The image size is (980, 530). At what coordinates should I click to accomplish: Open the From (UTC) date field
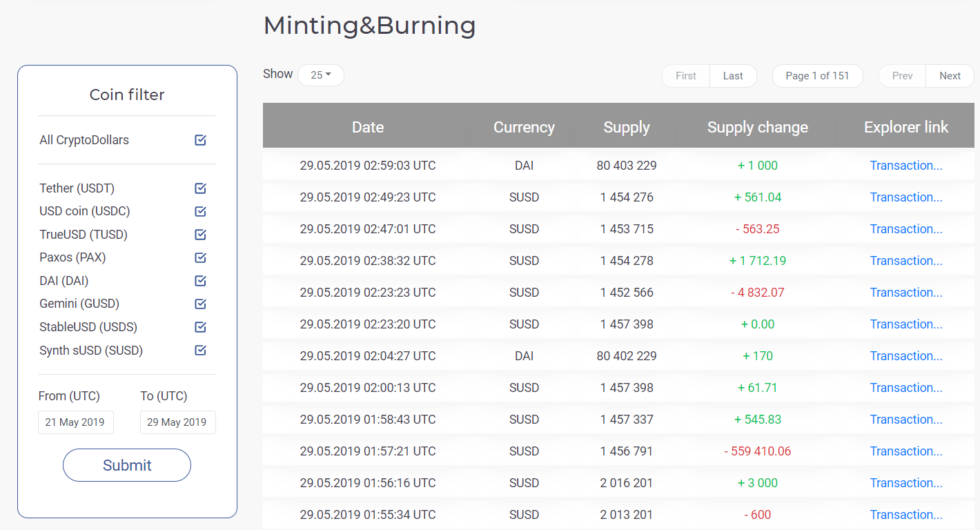point(75,422)
